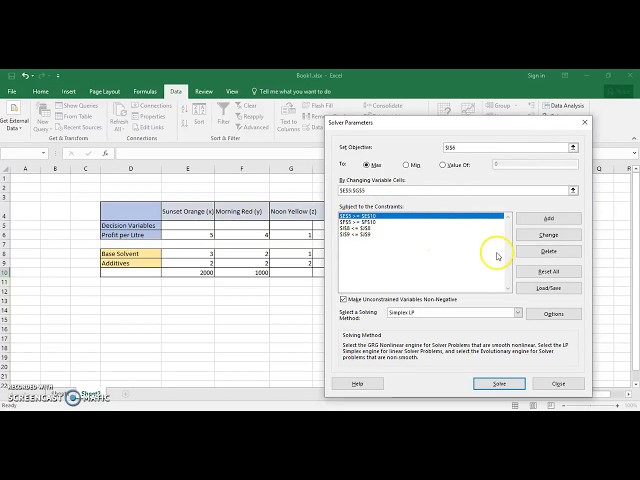Click the From Table icon

pyautogui.click(x=59, y=116)
